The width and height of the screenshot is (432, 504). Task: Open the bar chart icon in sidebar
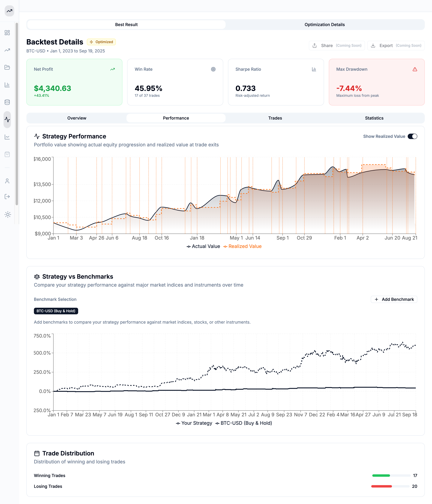[x=7, y=85]
